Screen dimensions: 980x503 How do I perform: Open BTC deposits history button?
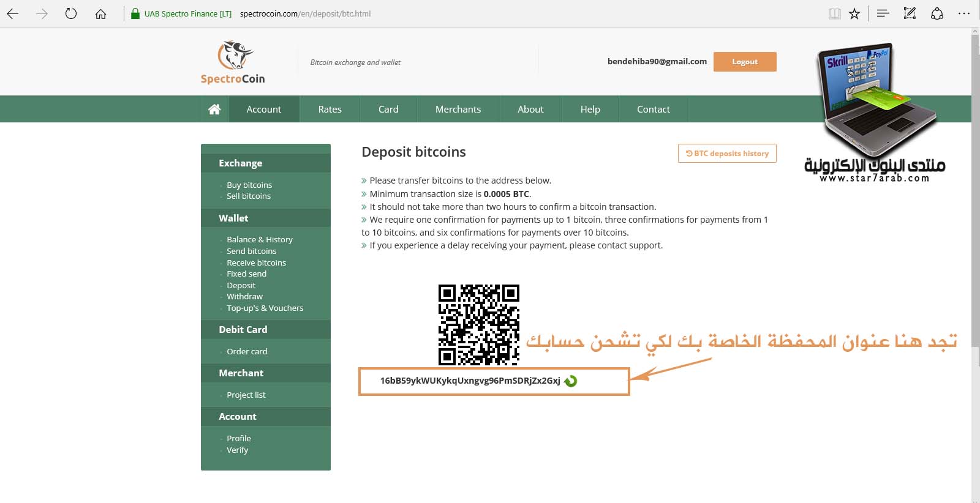tap(727, 154)
